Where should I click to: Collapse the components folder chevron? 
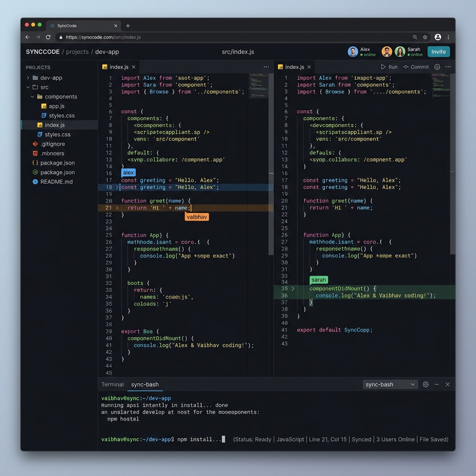(33, 97)
